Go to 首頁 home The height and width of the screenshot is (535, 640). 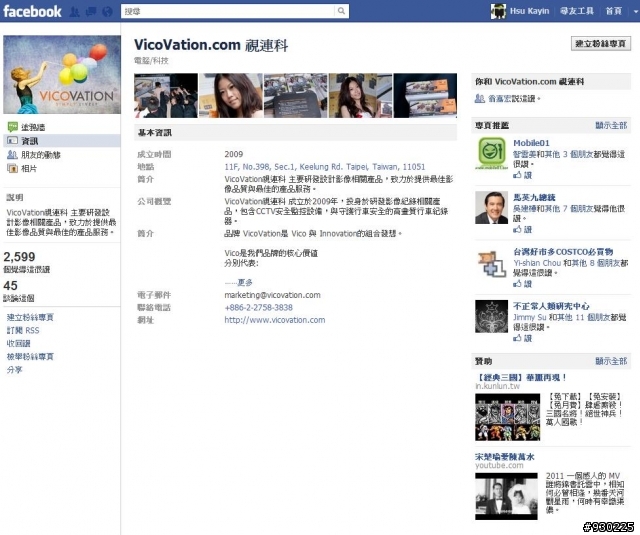(x=613, y=11)
